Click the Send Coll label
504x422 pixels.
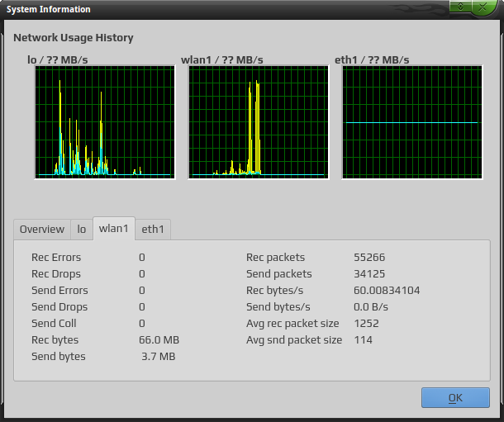click(54, 324)
